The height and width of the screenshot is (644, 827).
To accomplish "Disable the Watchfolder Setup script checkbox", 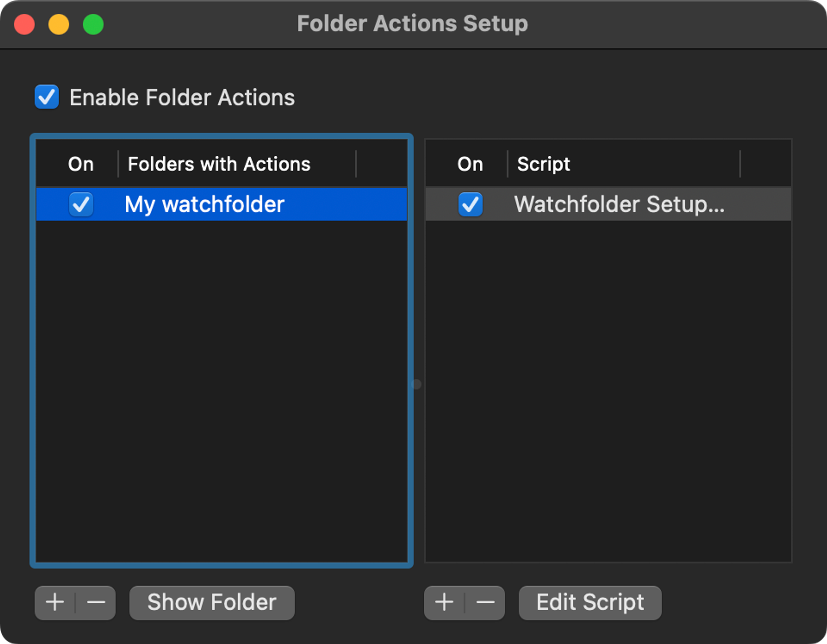I will pyautogui.click(x=470, y=204).
